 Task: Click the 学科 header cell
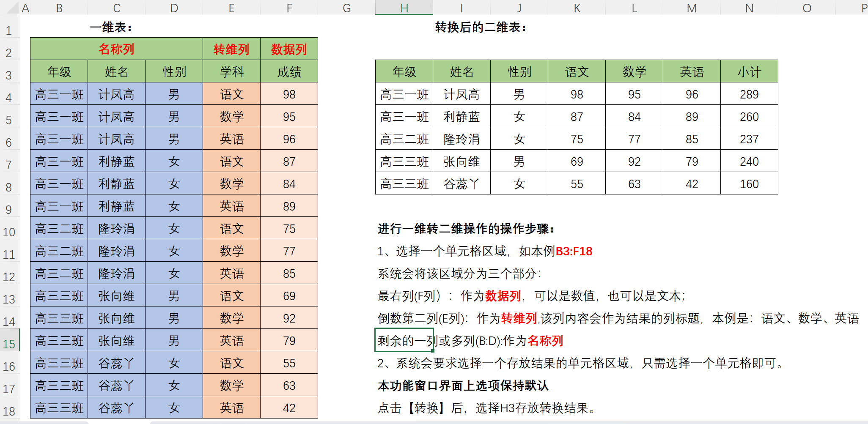(231, 71)
